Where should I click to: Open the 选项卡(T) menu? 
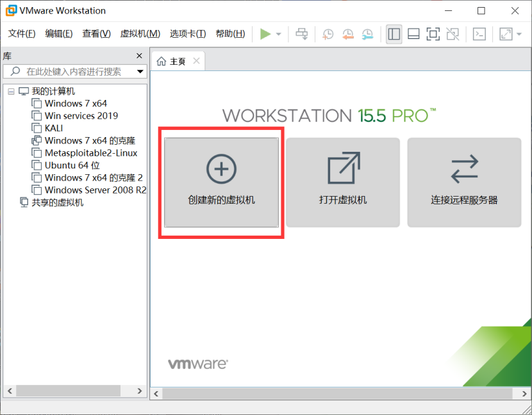click(188, 33)
